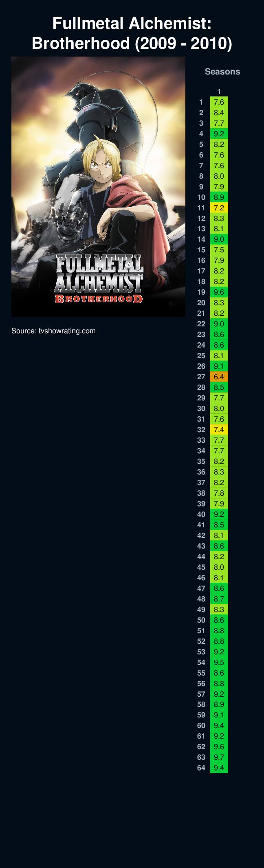This screenshot has width=264, height=868.
Task: Click the 8.8 rating for episode 51
Action: click(219, 631)
